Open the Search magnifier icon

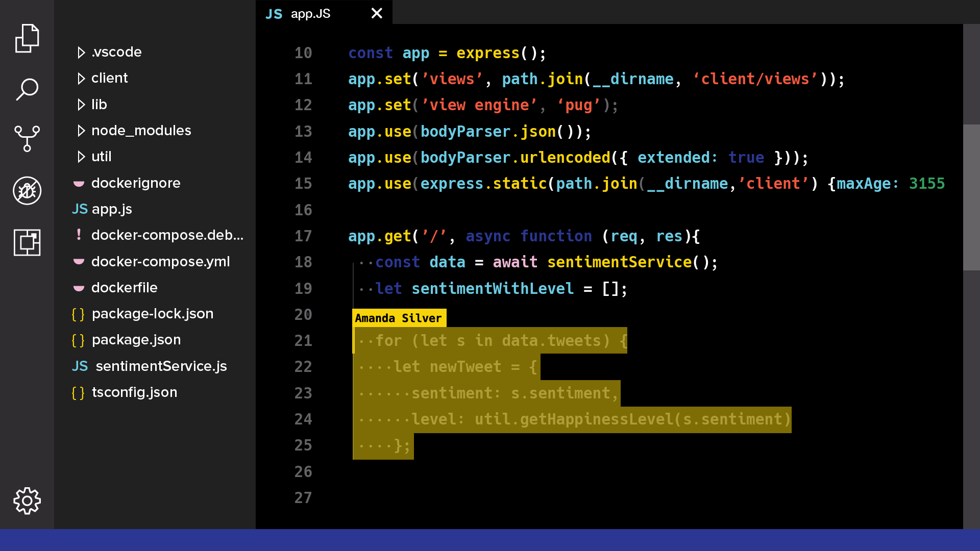[27, 89]
